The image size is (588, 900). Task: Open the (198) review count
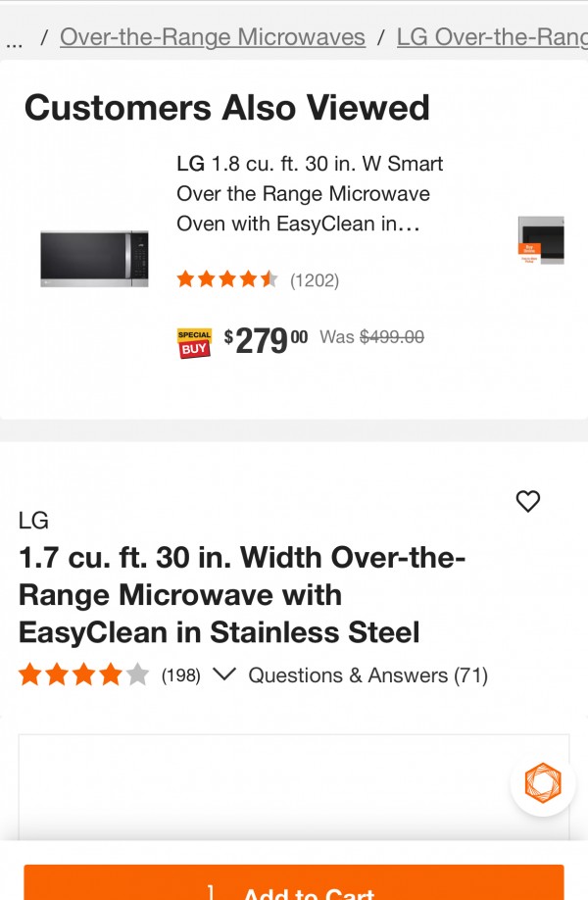point(181,675)
